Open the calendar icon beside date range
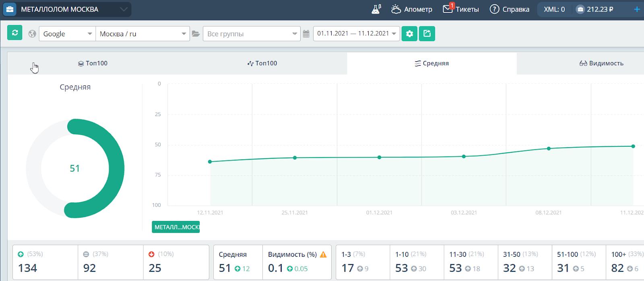The height and width of the screenshot is (281, 644). click(306, 34)
